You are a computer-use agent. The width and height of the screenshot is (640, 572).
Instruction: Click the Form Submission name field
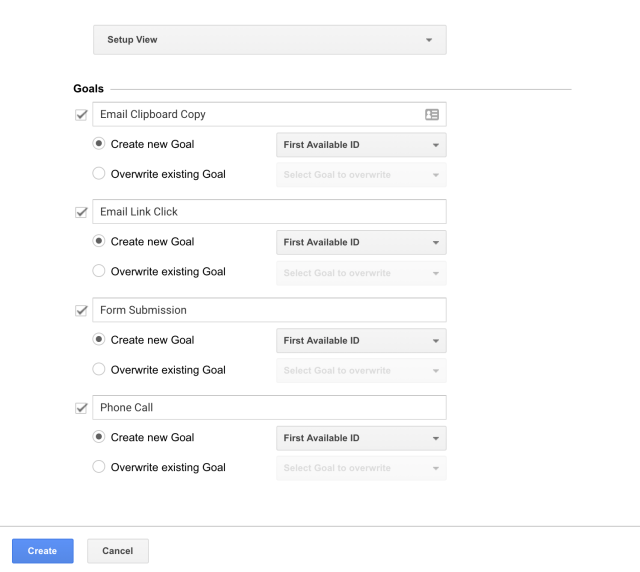coord(269,310)
